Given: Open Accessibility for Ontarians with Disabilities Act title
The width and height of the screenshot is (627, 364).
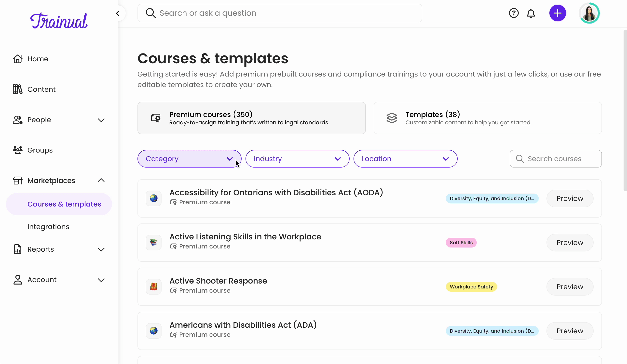Looking at the screenshot, I should 276,193.
